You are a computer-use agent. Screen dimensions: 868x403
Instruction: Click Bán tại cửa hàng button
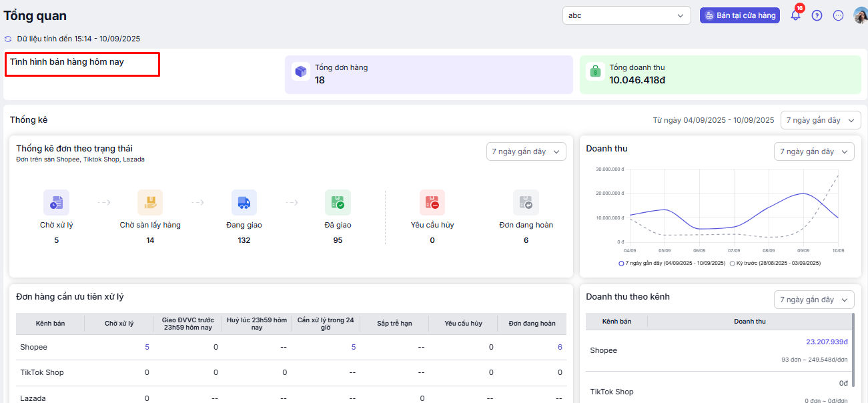click(740, 15)
